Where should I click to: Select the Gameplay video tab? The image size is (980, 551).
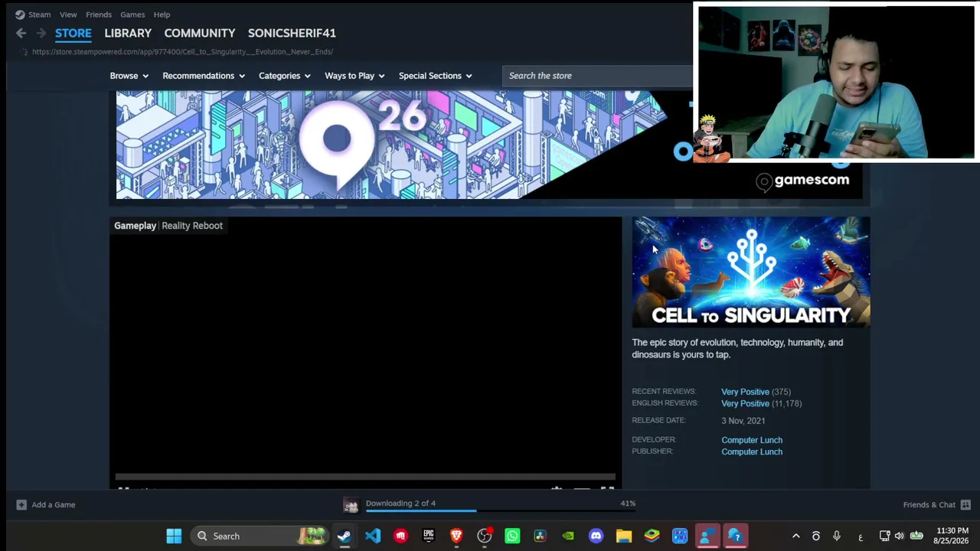tap(135, 226)
